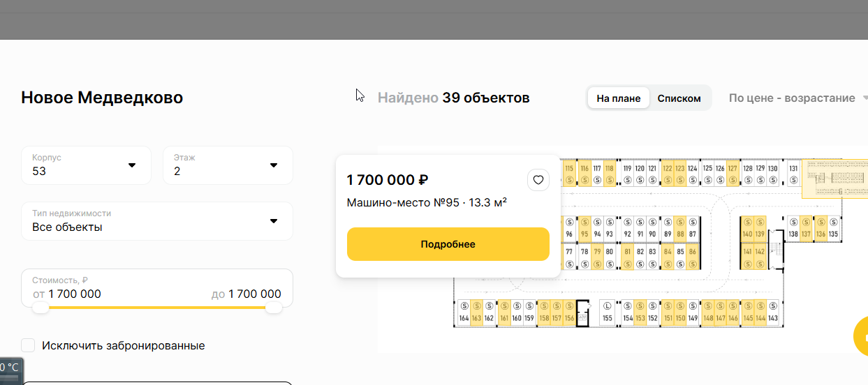The image size is (868, 385).
Task: Pick parking spot 155 marked with L
Action: [608, 312]
